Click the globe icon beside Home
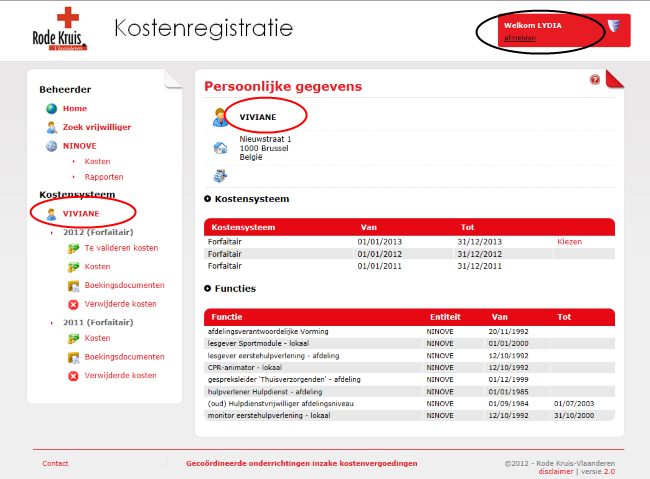Image resolution: width=650 pixels, height=479 pixels. coord(51,109)
